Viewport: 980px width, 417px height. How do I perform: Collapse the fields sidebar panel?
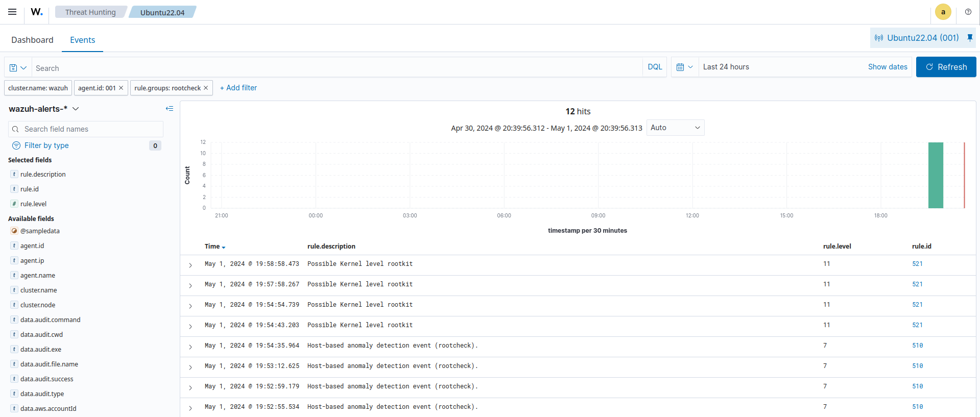coord(170,109)
